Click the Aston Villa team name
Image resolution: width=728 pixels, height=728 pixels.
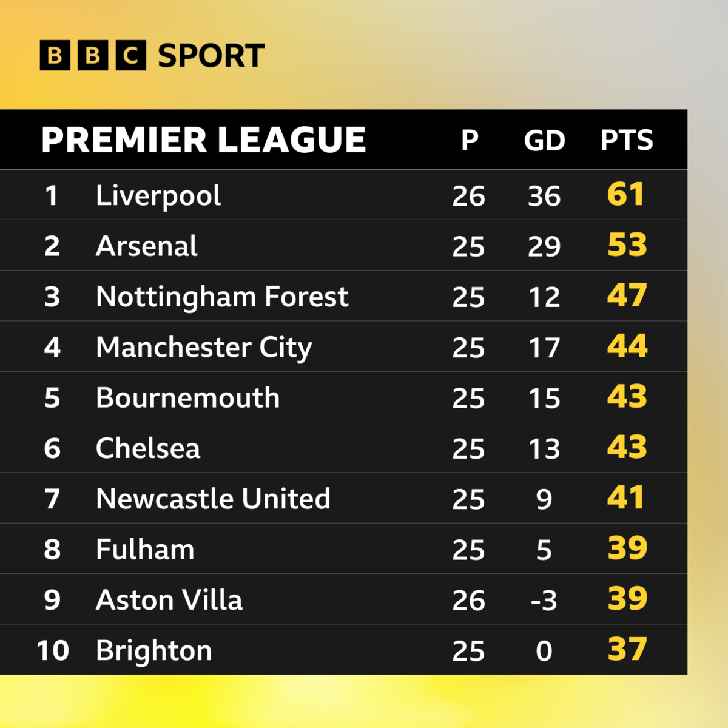pyautogui.click(x=169, y=600)
